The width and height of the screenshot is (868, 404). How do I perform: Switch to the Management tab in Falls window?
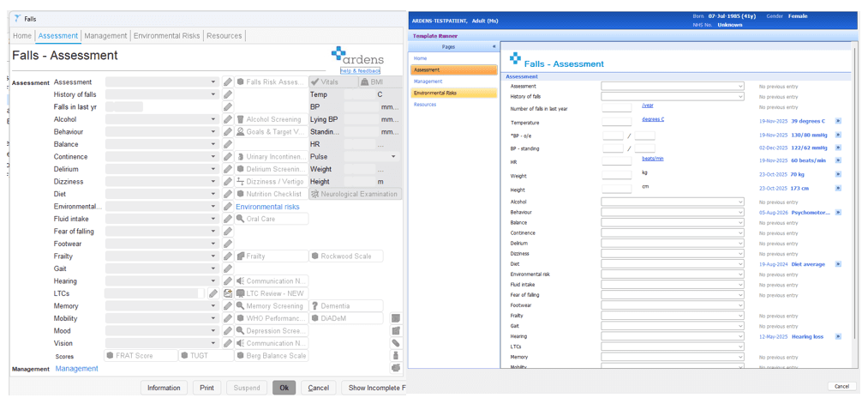105,35
